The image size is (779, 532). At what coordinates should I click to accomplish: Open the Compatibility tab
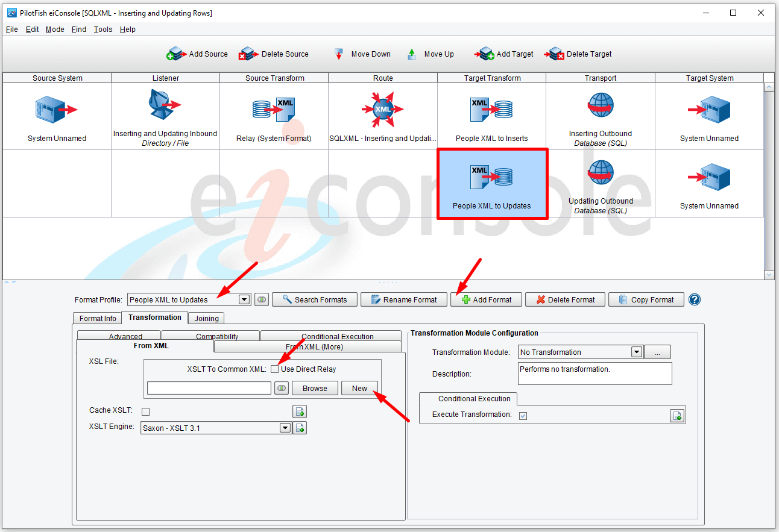coord(211,336)
